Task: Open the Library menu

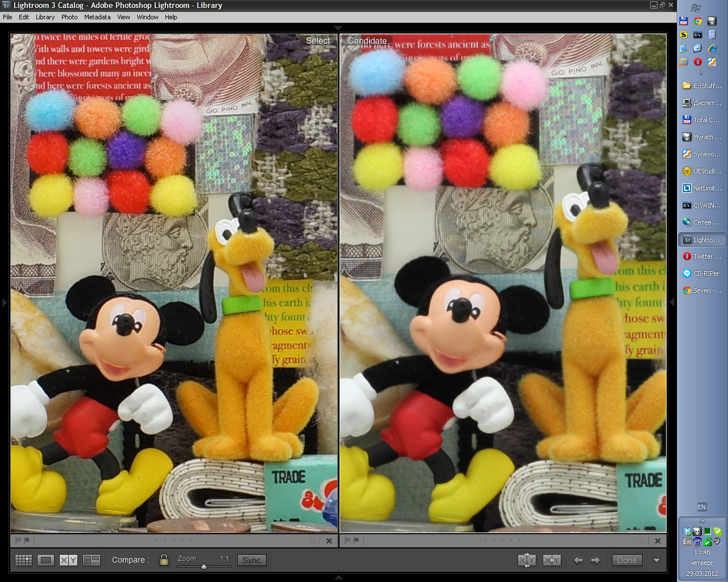Action: tap(45, 17)
